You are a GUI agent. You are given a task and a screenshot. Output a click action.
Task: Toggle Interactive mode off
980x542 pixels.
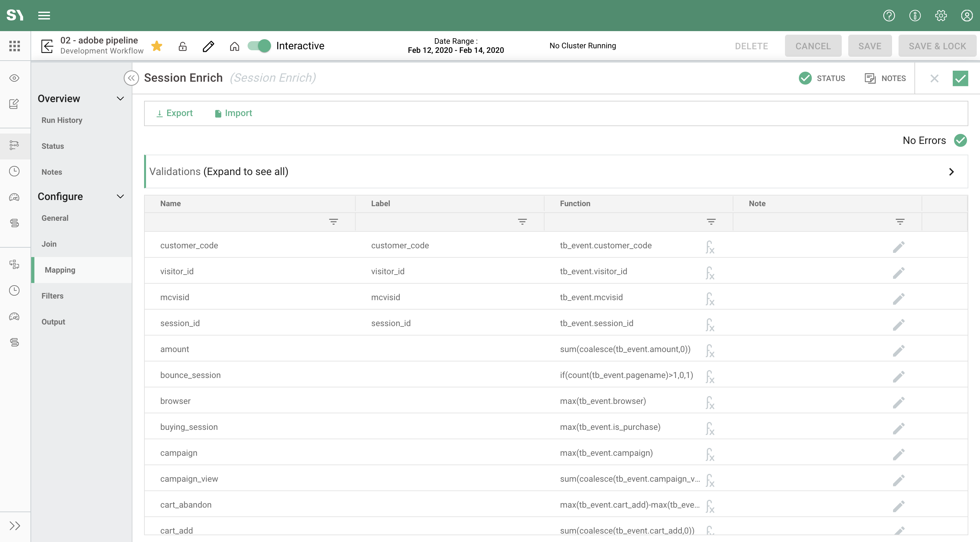258,46
